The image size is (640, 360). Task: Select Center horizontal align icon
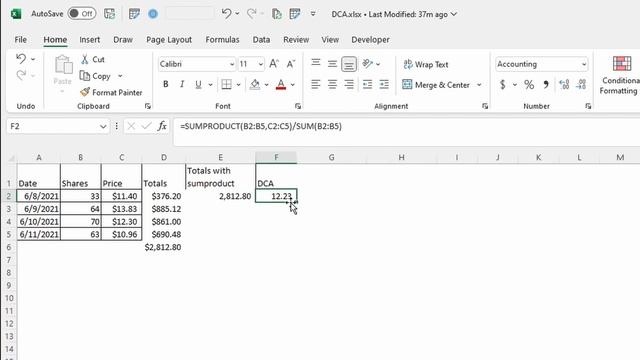(x=332, y=84)
